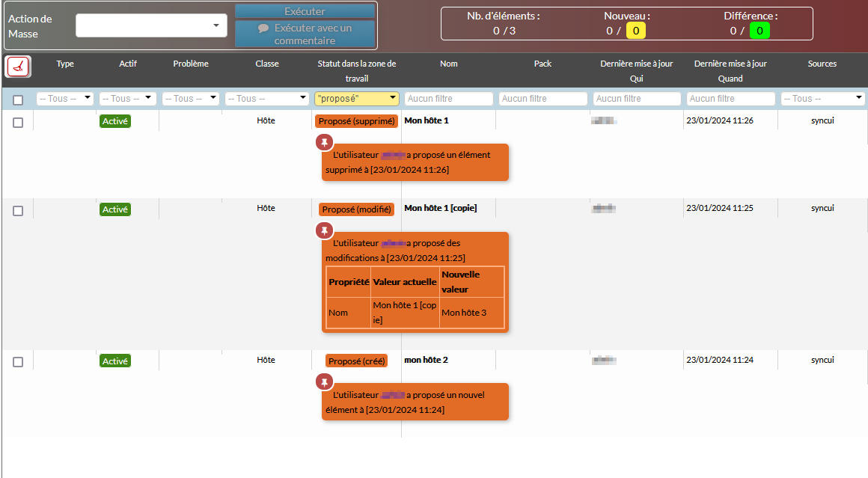
Task: Focus the Nom filter text field
Action: (449, 99)
